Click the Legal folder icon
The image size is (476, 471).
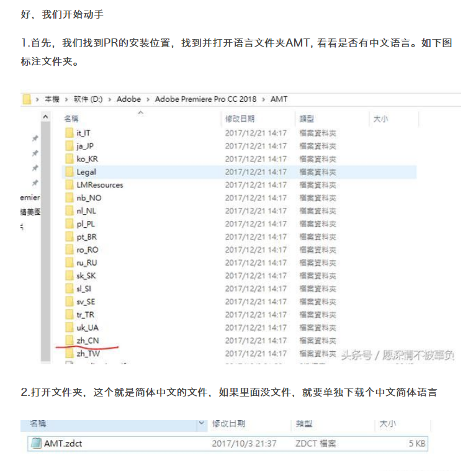(x=69, y=172)
